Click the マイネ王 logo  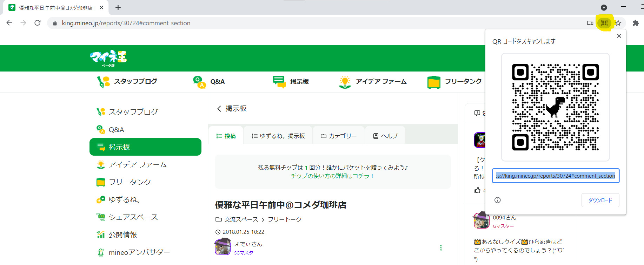[x=108, y=58]
